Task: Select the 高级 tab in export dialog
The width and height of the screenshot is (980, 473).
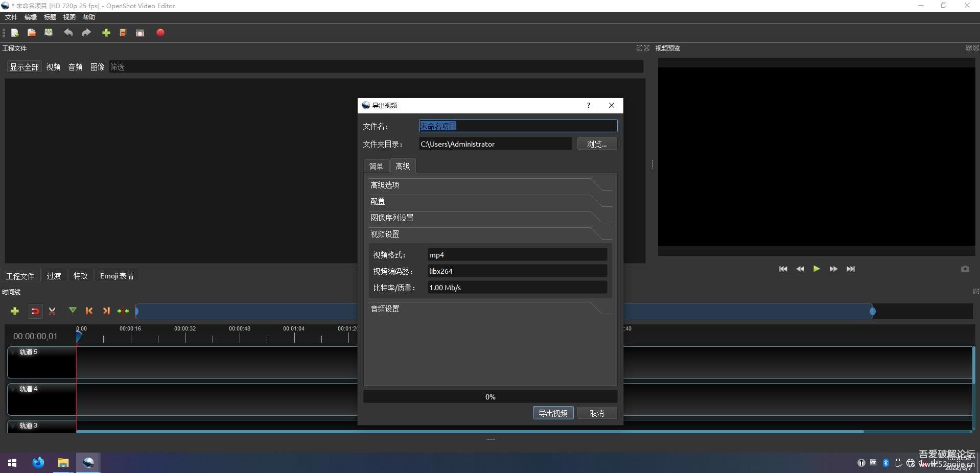Action: point(403,166)
